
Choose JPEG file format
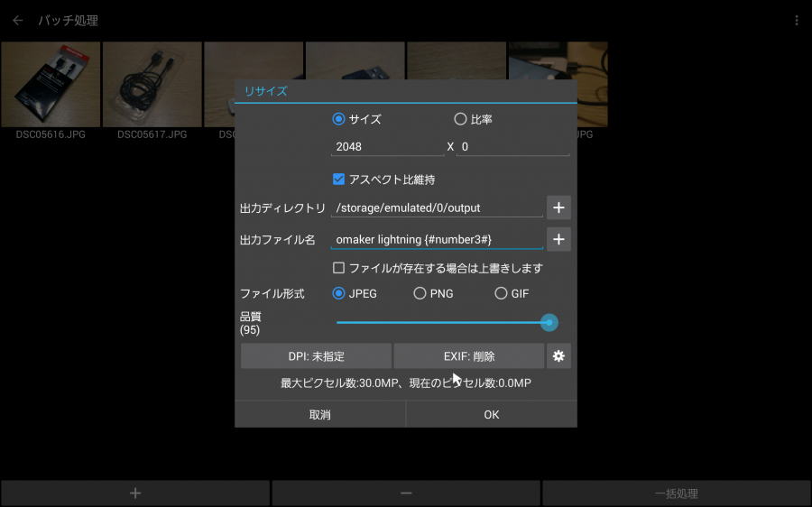pos(338,293)
